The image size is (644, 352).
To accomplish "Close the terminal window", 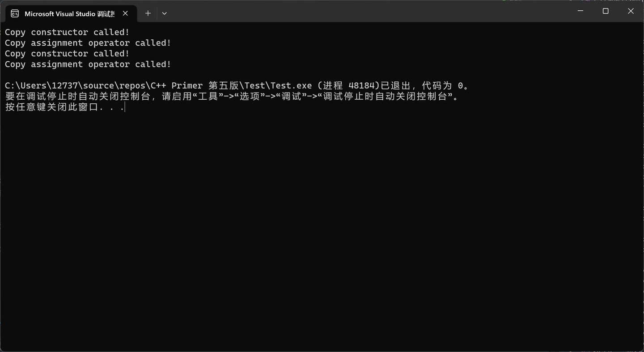I will (x=631, y=11).
